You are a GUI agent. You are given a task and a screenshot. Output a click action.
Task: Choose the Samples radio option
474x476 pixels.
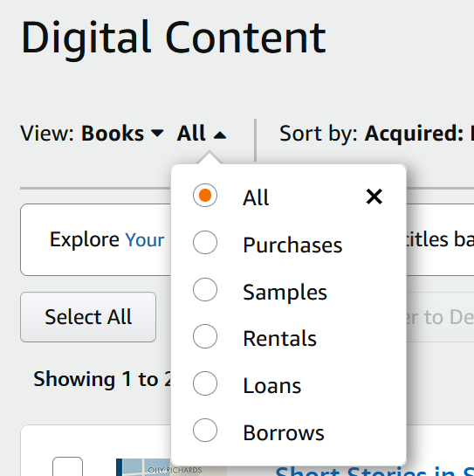click(x=205, y=289)
